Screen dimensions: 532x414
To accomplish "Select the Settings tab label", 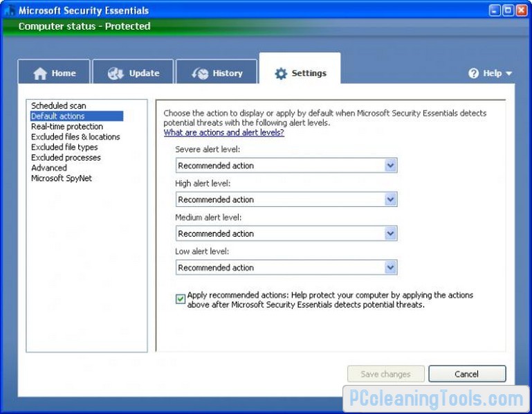I will pos(309,73).
